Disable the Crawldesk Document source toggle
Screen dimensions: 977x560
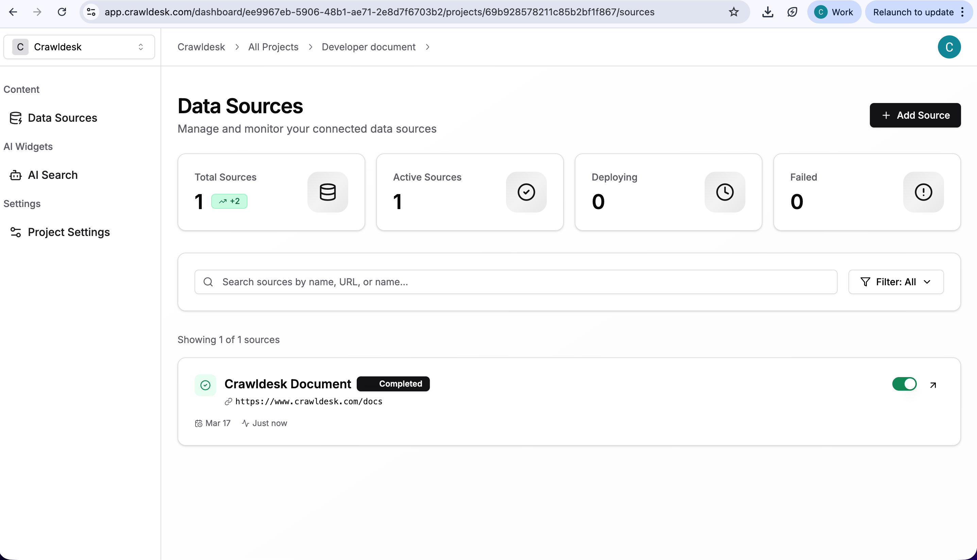tap(904, 384)
